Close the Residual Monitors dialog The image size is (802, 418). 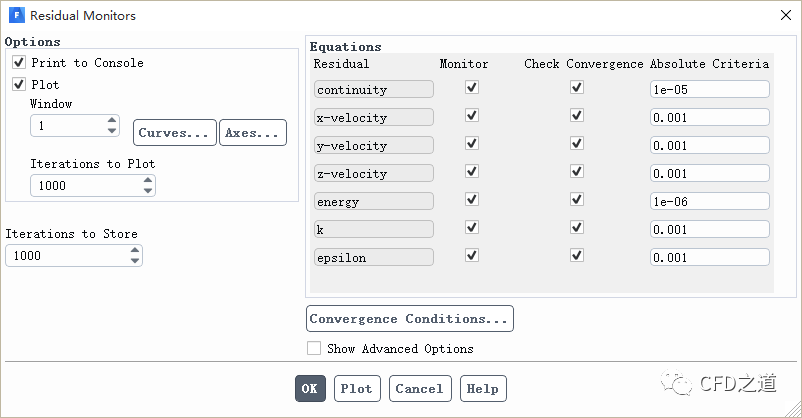point(781,15)
